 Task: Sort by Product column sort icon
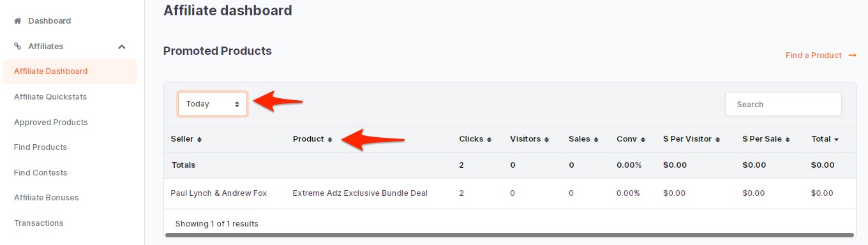click(330, 140)
